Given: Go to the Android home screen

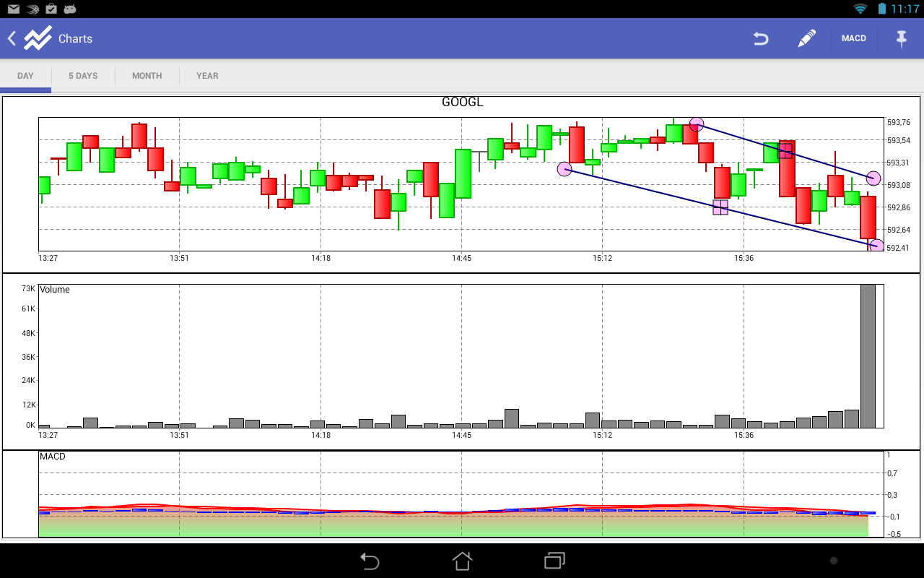Looking at the screenshot, I should (462, 561).
